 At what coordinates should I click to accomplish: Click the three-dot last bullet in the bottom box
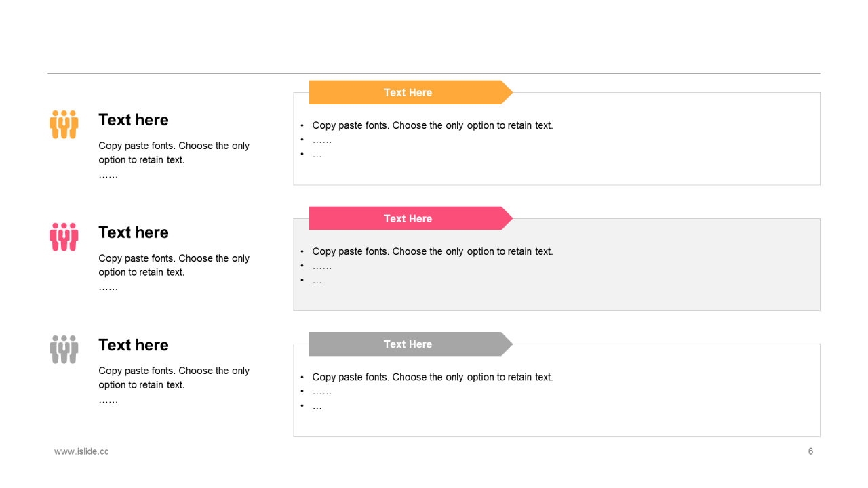(x=317, y=407)
